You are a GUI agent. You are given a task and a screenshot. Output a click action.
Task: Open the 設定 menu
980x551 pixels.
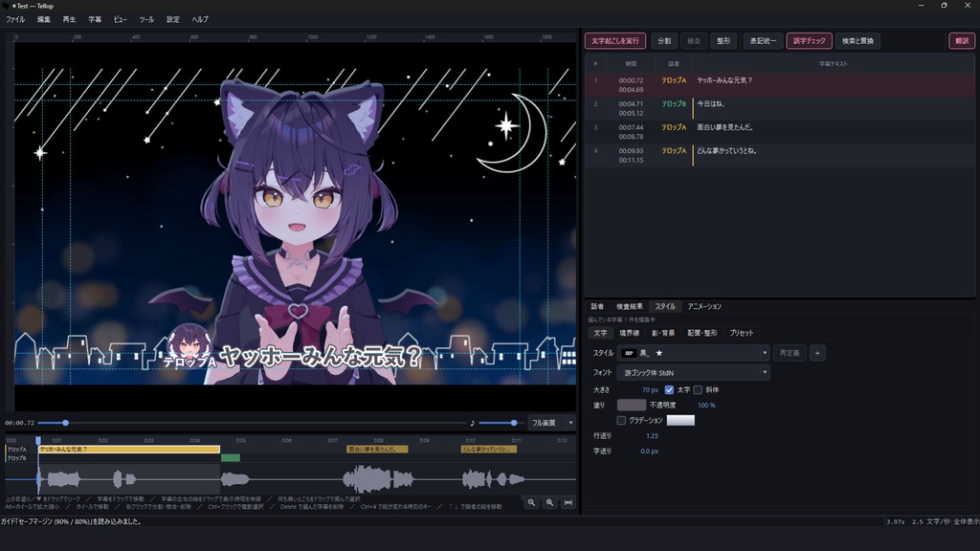click(173, 19)
